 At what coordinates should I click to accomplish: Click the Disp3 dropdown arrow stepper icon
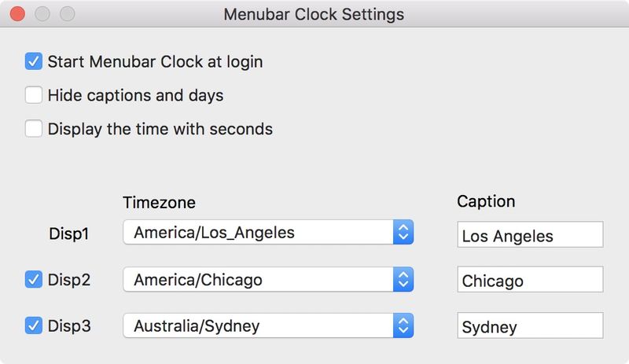pos(403,325)
